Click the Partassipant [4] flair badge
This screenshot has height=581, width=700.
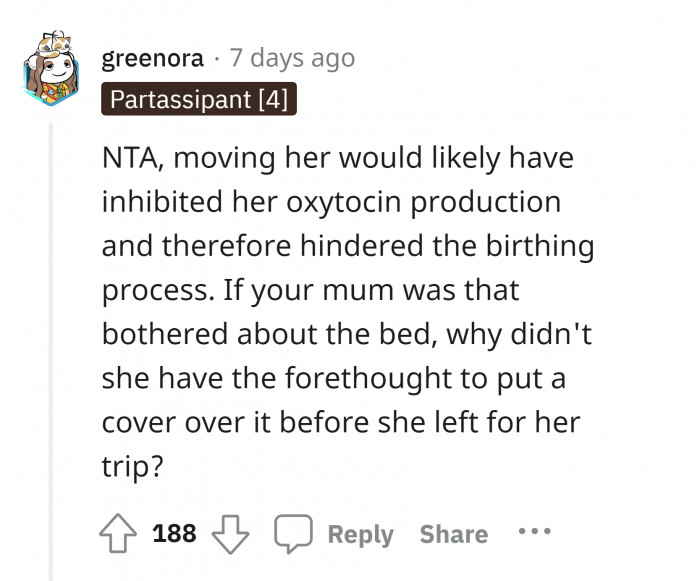tap(199, 100)
